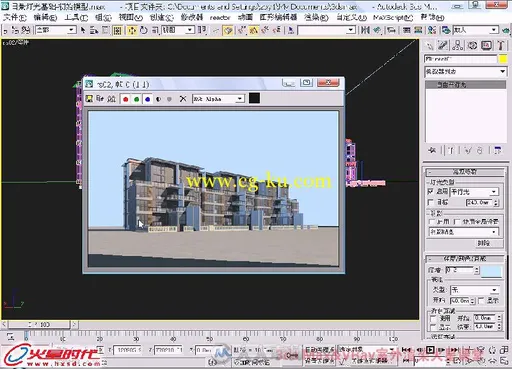The image size is (512, 369).
Task: Open selection filter dropdown (全部)
Action: 56,30
